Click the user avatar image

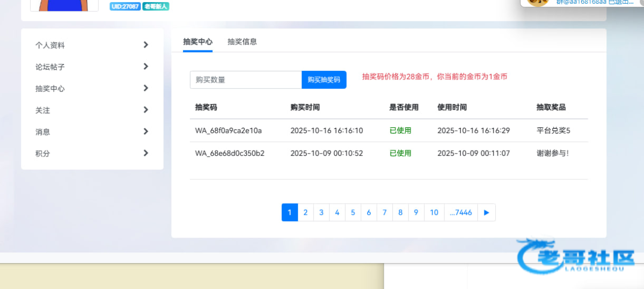coord(64,5)
